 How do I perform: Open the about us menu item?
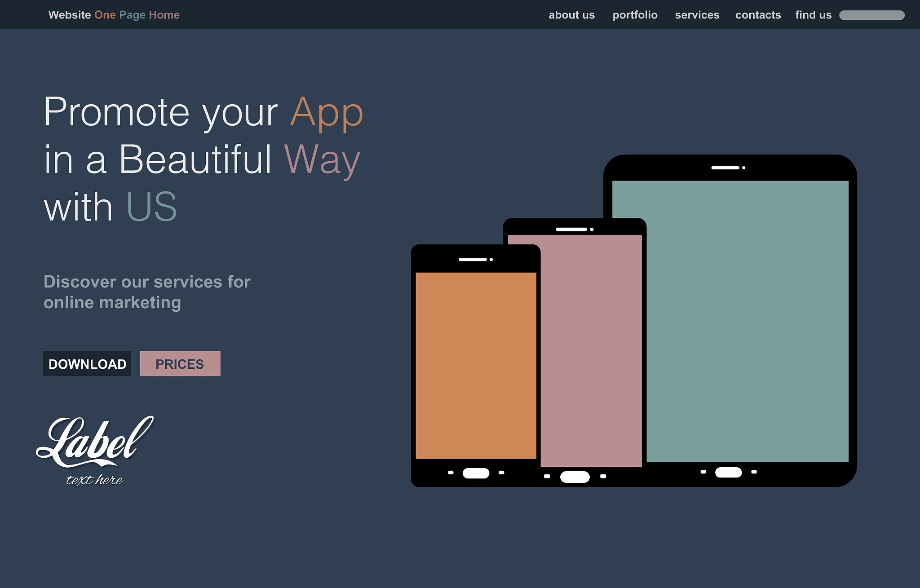[571, 15]
